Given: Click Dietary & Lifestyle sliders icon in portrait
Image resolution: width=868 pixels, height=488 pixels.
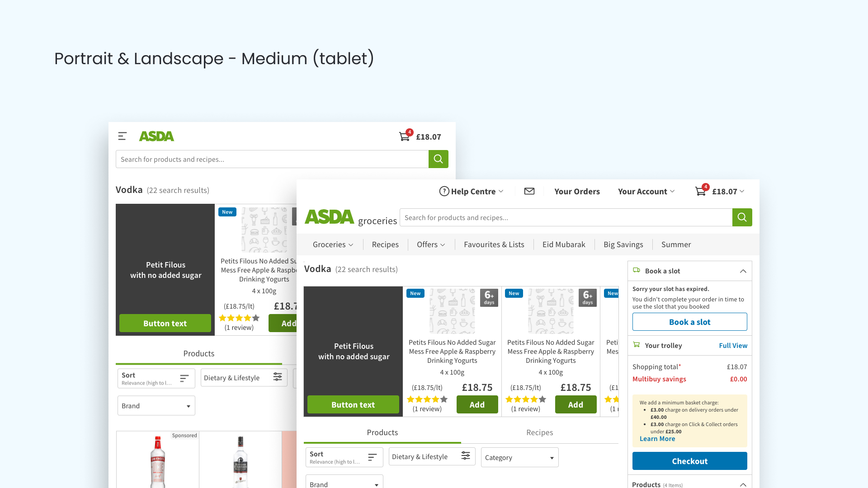Looking at the screenshot, I should (x=278, y=377).
